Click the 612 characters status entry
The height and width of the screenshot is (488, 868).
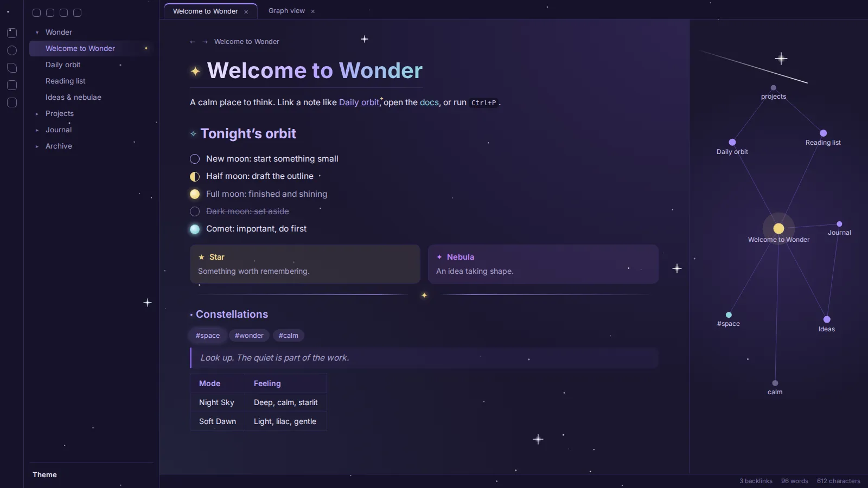point(839,481)
